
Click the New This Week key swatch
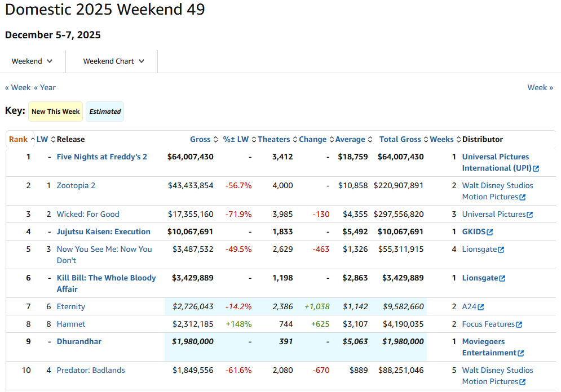coord(55,112)
